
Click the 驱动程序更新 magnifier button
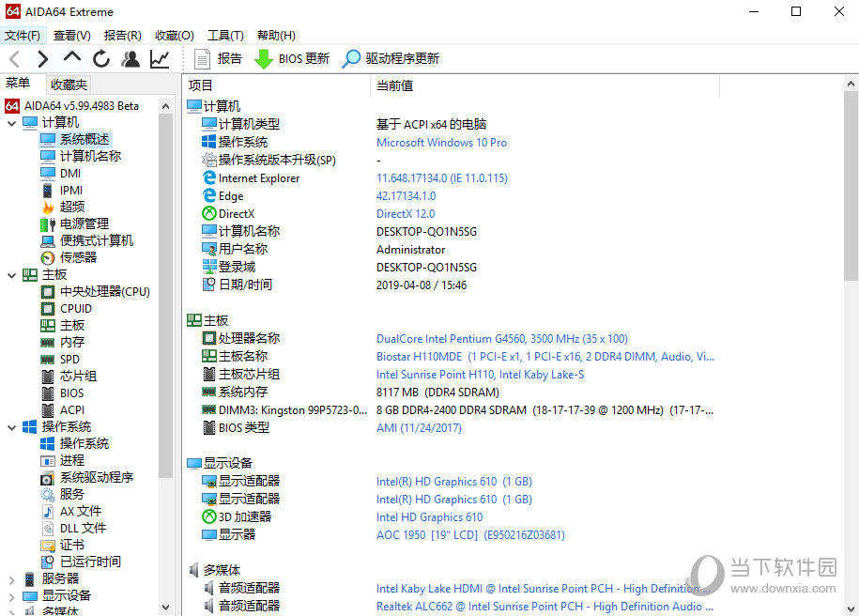click(391, 58)
